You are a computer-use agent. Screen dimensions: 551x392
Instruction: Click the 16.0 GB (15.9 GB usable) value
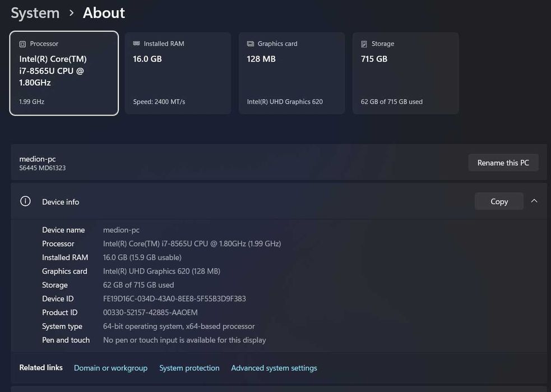pos(142,257)
